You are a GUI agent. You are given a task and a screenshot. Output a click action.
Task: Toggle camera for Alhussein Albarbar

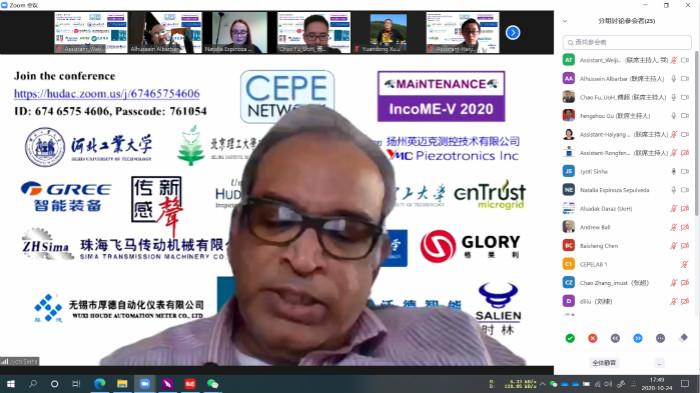(685, 79)
